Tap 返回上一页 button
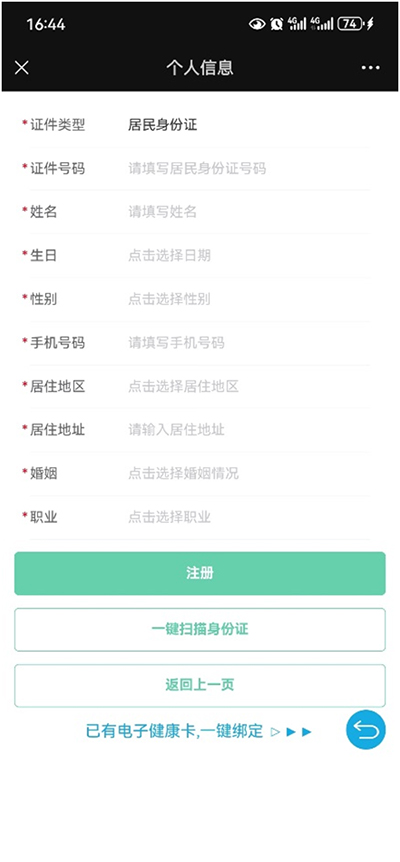 point(200,686)
